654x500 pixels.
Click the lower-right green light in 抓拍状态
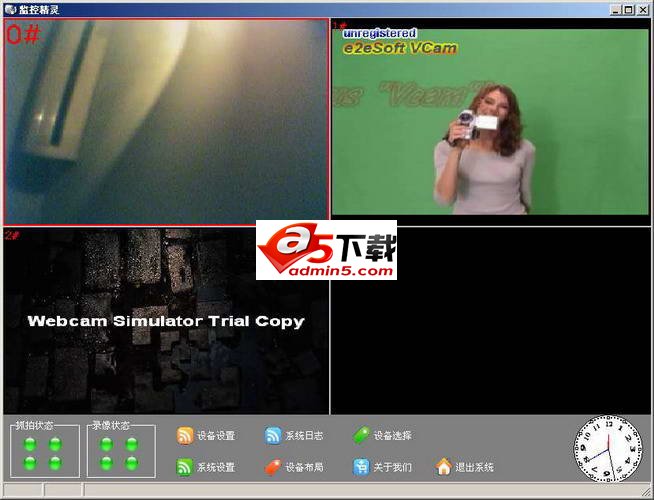pyautogui.click(x=55, y=463)
